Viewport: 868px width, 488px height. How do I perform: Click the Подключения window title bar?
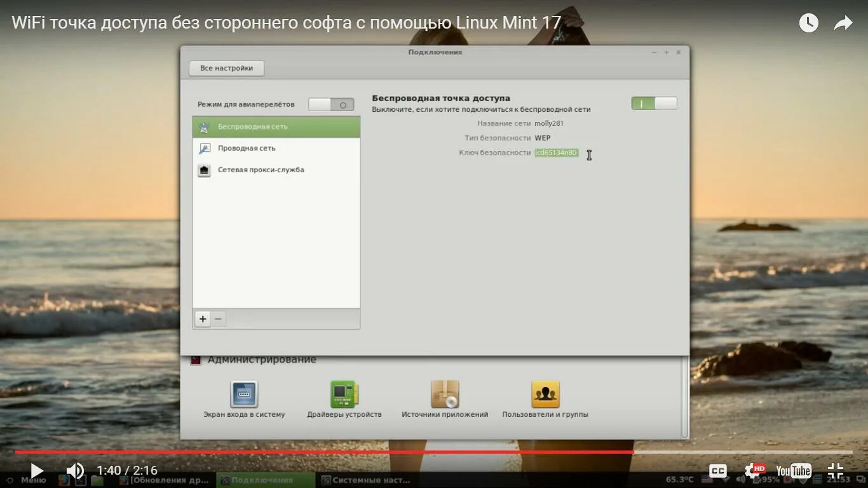click(435, 52)
